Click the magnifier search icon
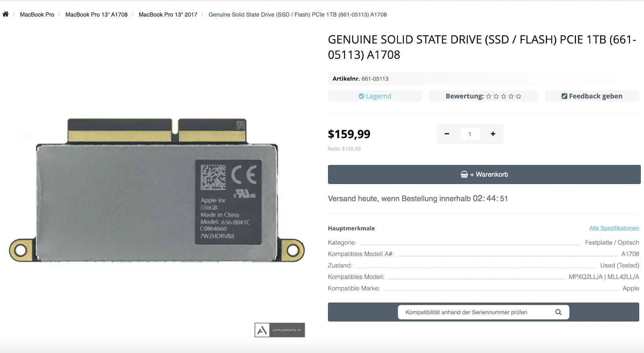 coord(558,312)
